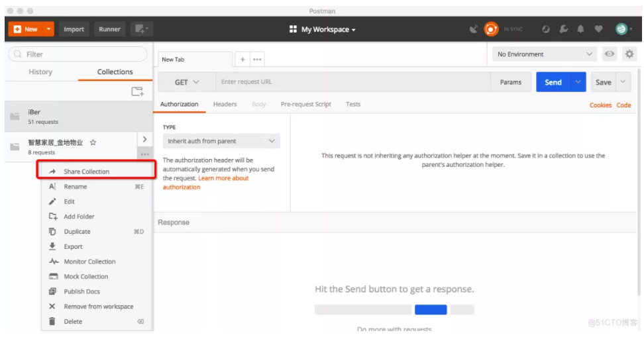
Task: Open the Runner
Action: click(109, 29)
